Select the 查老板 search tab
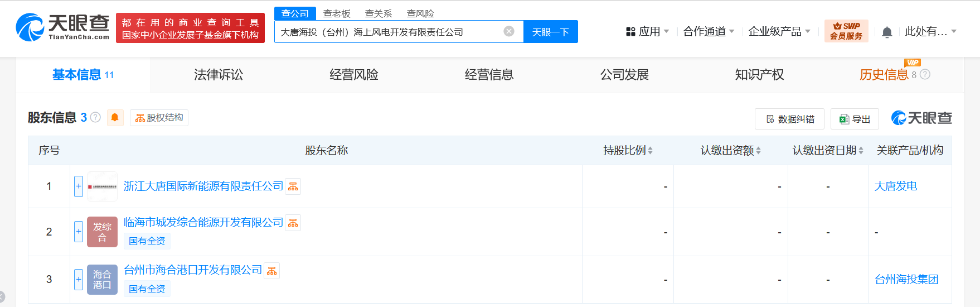 pyautogui.click(x=337, y=13)
